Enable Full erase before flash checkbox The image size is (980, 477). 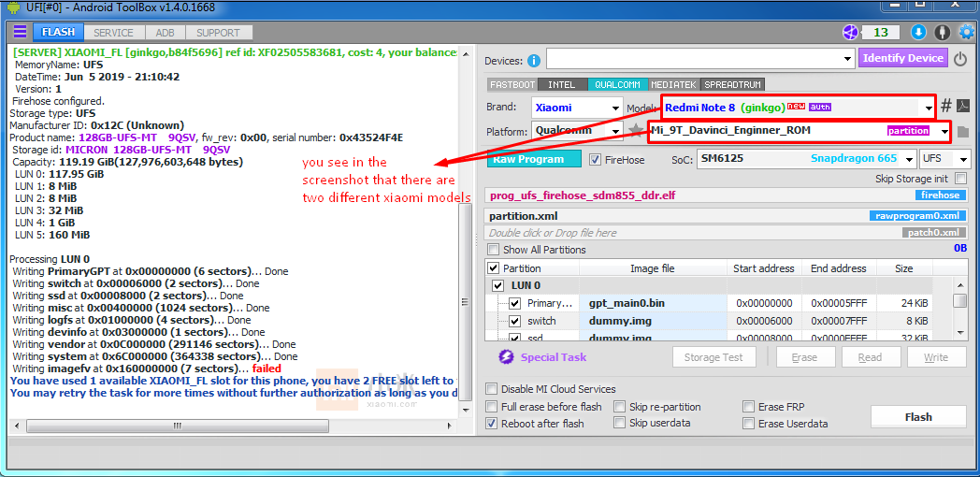(493, 406)
